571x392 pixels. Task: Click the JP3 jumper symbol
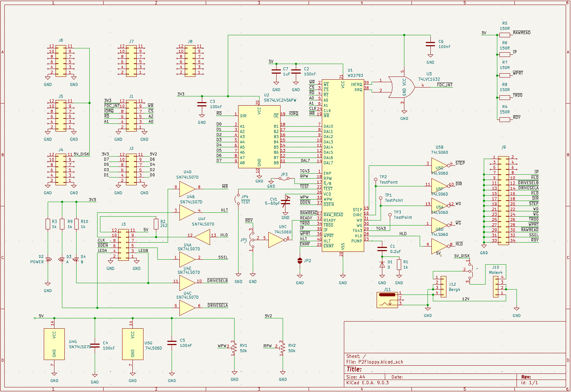pos(284,179)
